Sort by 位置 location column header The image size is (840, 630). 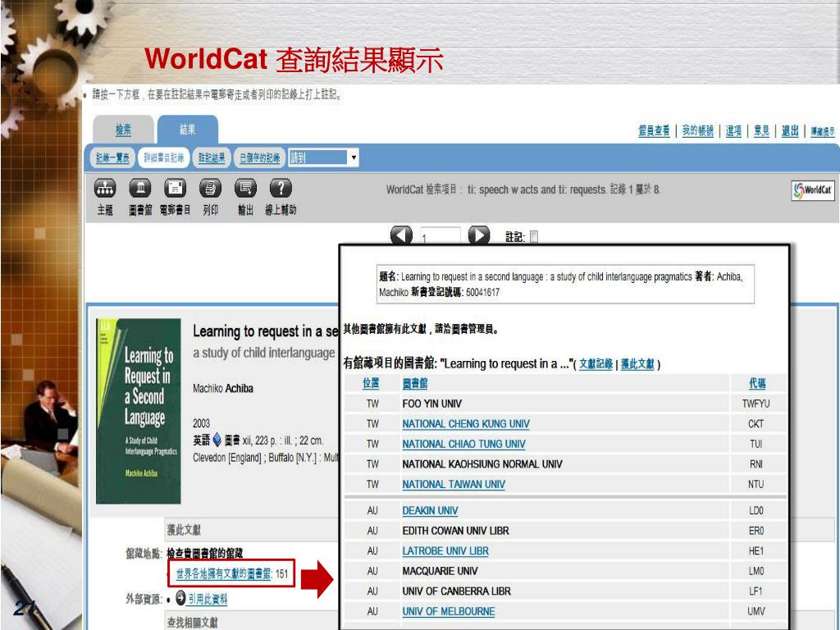(371, 383)
